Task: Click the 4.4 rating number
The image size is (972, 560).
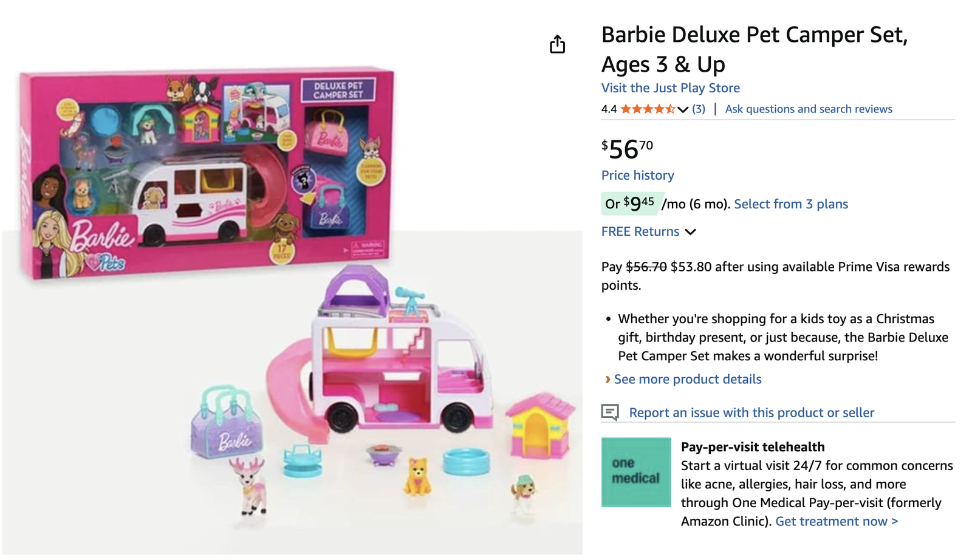Action: coord(609,109)
